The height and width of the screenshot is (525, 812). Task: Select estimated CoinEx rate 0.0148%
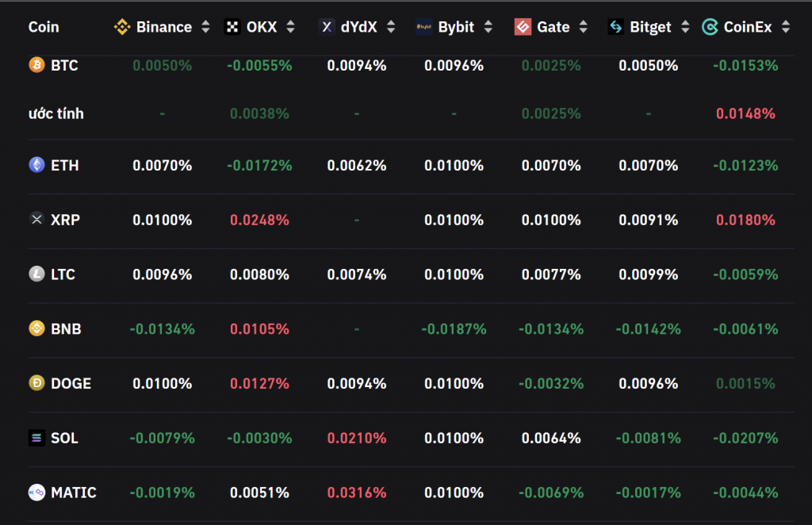745,113
